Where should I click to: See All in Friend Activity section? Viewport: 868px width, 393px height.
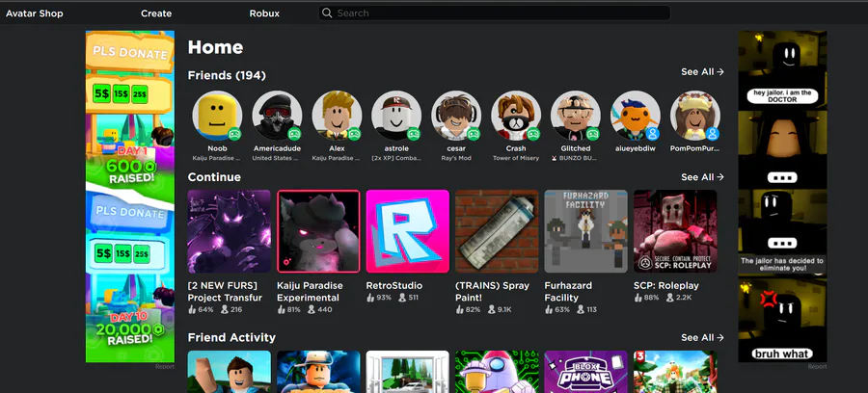point(702,337)
